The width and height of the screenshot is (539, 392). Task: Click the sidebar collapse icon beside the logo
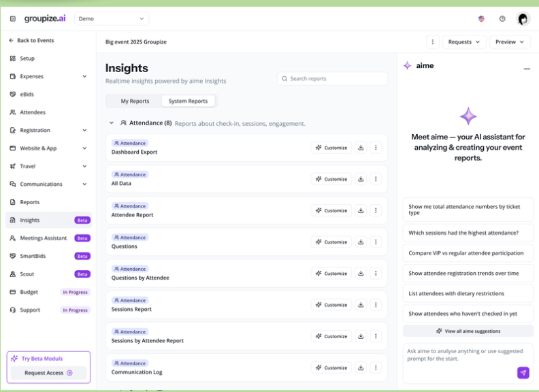[x=13, y=19]
